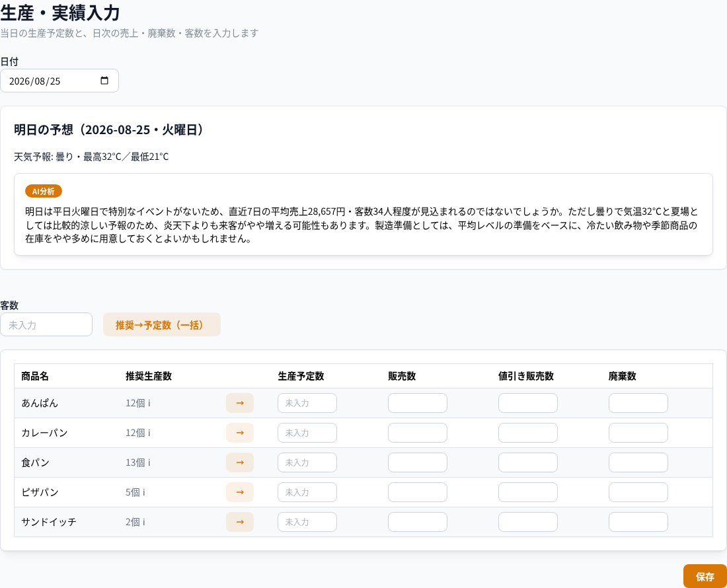This screenshot has height=588, width=727.
Task: Copy the recommended count using あんぱん arrow button
Action: tap(240, 403)
